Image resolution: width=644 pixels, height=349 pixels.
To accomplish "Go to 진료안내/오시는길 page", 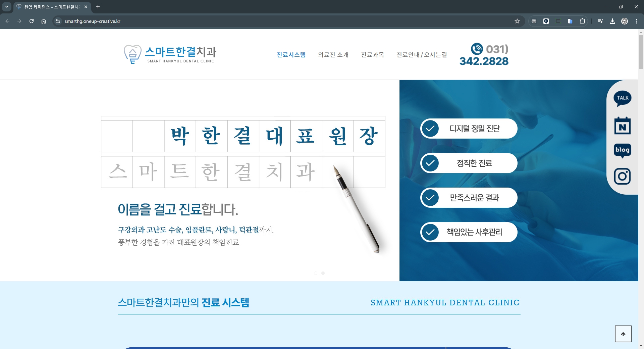I will coord(422,55).
